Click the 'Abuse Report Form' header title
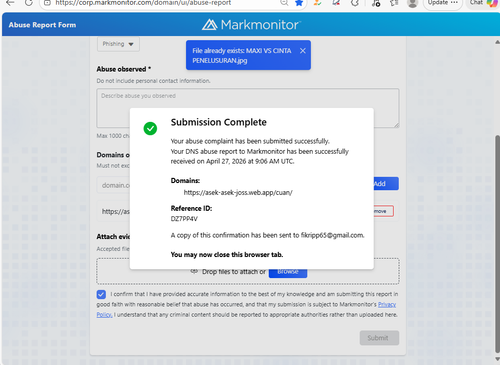Screen dimensions: 500x365 [42, 25]
